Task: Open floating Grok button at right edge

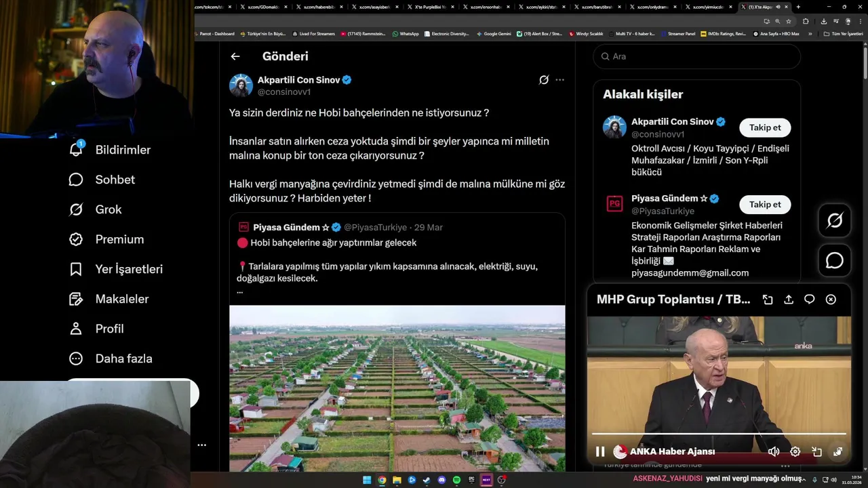Action: click(x=835, y=220)
